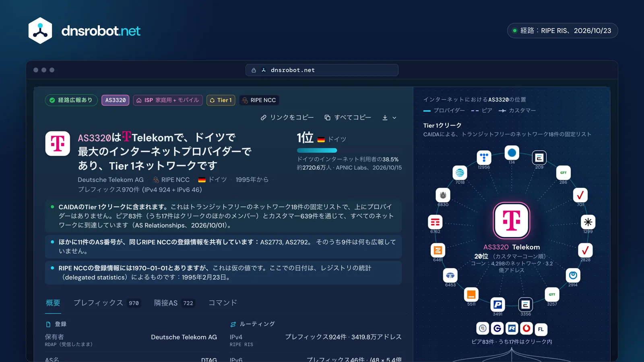
Task: Open the AS12956 Telefónica node icon
Action: pyautogui.click(x=484, y=157)
